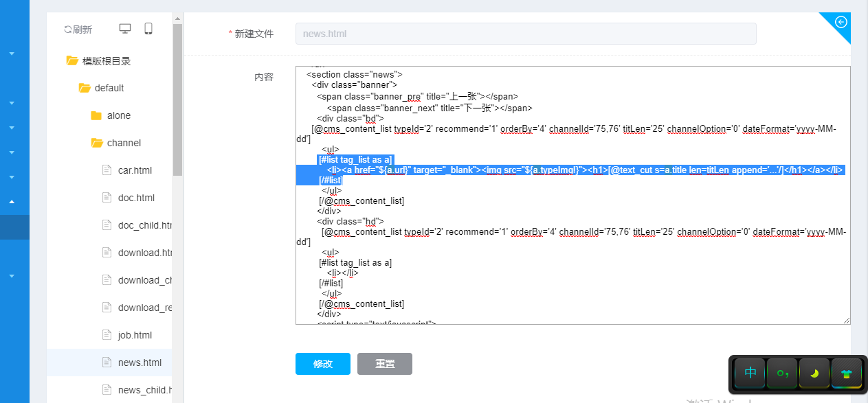Click the file tree vertical scrollbar
The image size is (868, 403).
177,103
